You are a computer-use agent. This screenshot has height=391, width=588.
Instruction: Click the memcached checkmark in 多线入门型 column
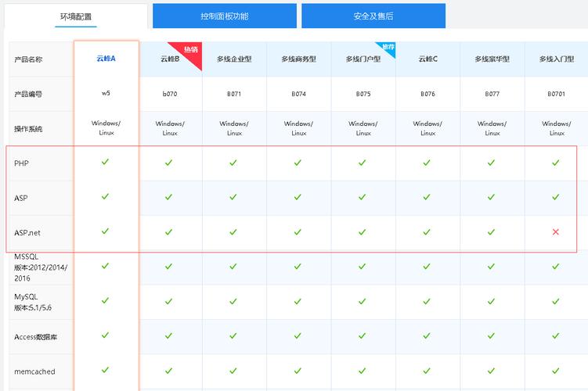pos(556,371)
